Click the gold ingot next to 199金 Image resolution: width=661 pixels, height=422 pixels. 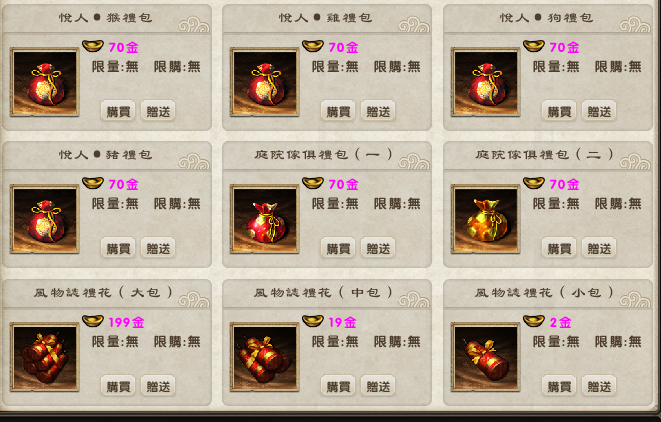[93, 321]
